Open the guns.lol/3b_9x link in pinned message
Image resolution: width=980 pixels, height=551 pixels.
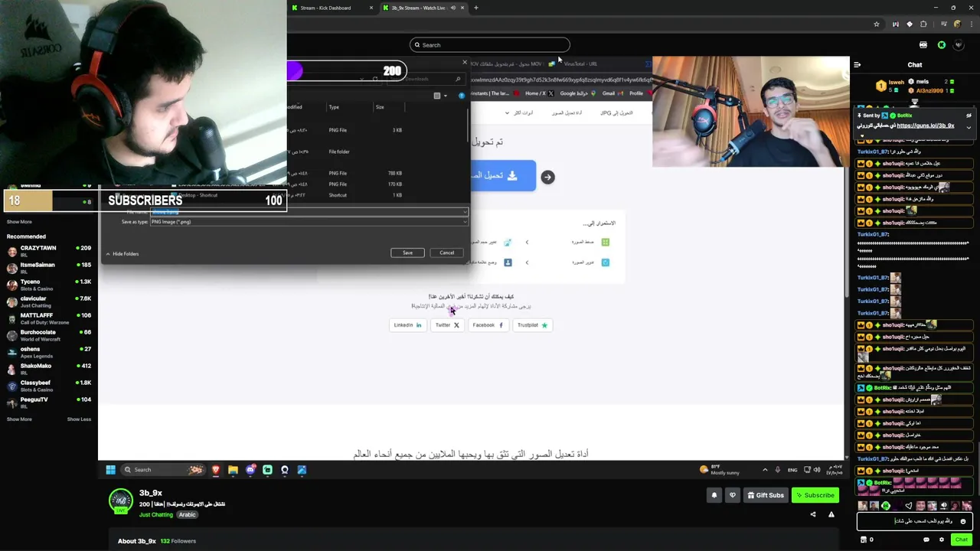(x=925, y=126)
